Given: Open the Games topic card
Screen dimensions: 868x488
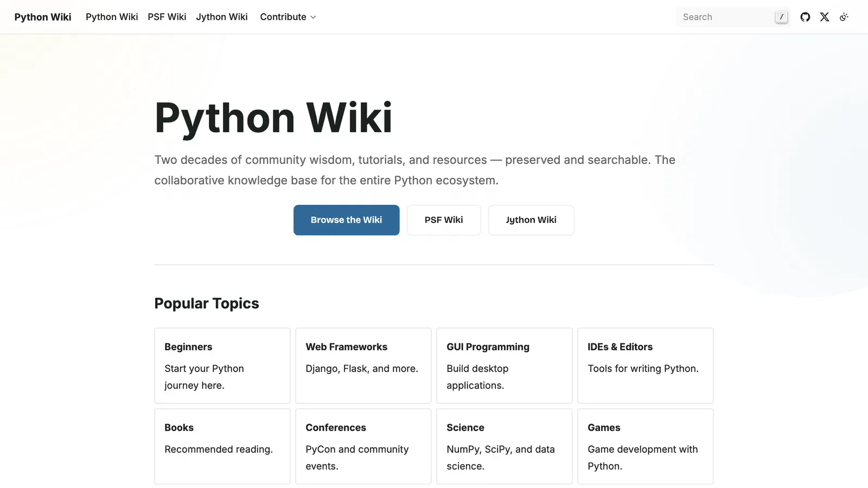Looking at the screenshot, I should point(646,446).
